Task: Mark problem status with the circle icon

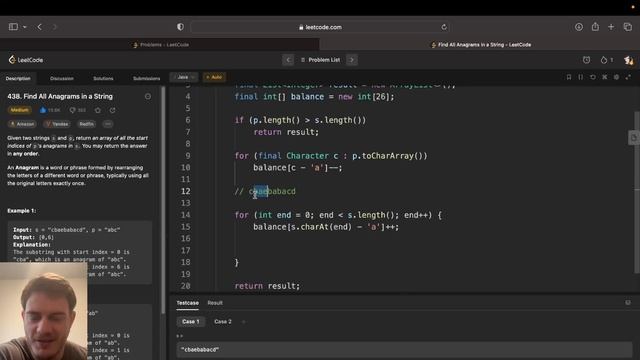Action: 148,96
